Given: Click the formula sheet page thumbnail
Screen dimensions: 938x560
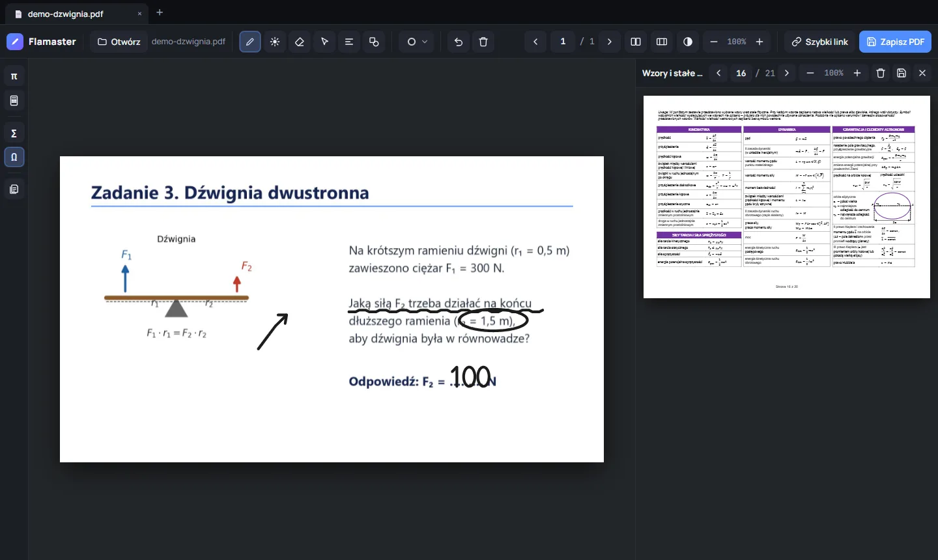Looking at the screenshot, I should [787, 197].
